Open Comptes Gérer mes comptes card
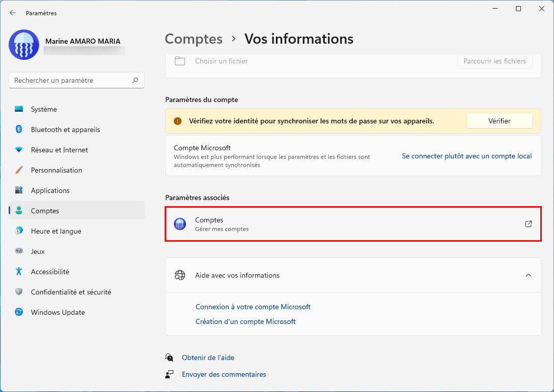Image resolution: width=554 pixels, height=392 pixels. [353, 224]
